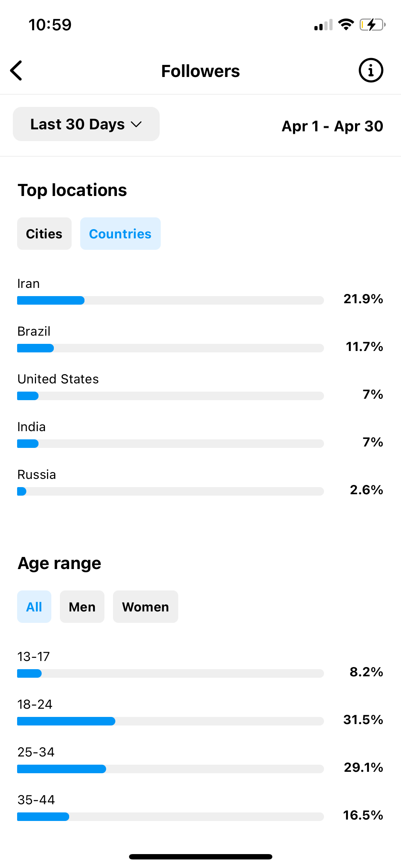Select the Countries tab
The height and width of the screenshot is (868, 401).
click(120, 234)
